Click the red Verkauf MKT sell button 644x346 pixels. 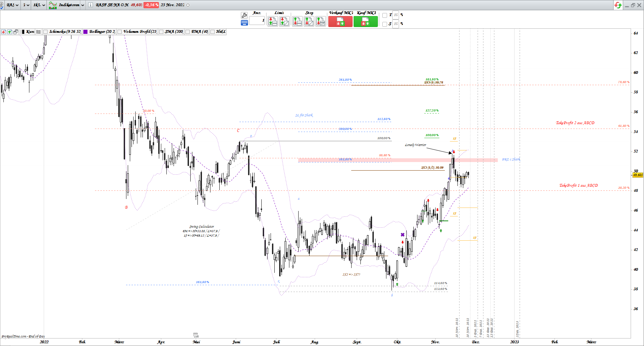tap(340, 22)
